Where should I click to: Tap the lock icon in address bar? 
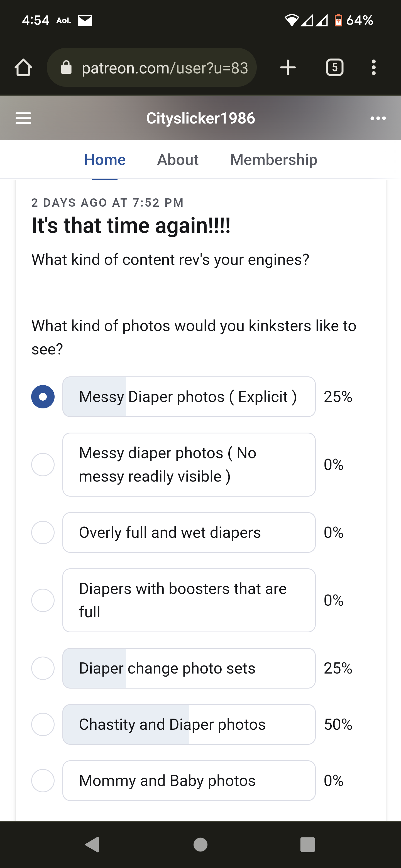tap(66, 67)
